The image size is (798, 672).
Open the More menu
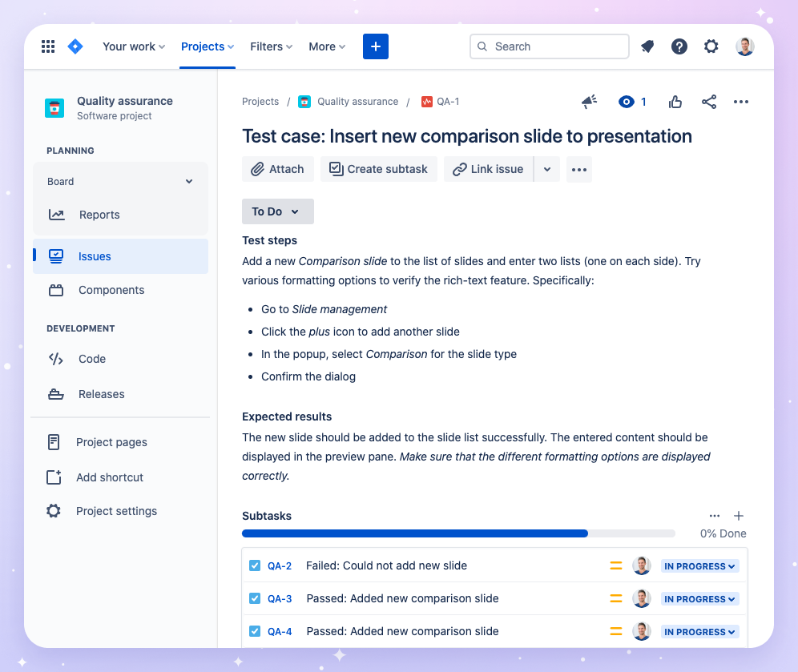(x=327, y=46)
